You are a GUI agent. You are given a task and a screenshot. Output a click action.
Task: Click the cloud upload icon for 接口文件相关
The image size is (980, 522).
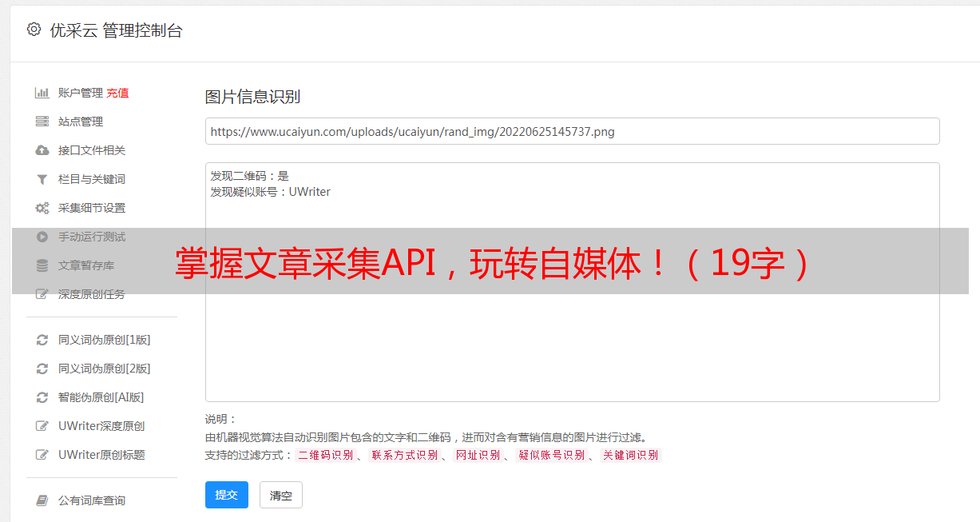point(42,150)
